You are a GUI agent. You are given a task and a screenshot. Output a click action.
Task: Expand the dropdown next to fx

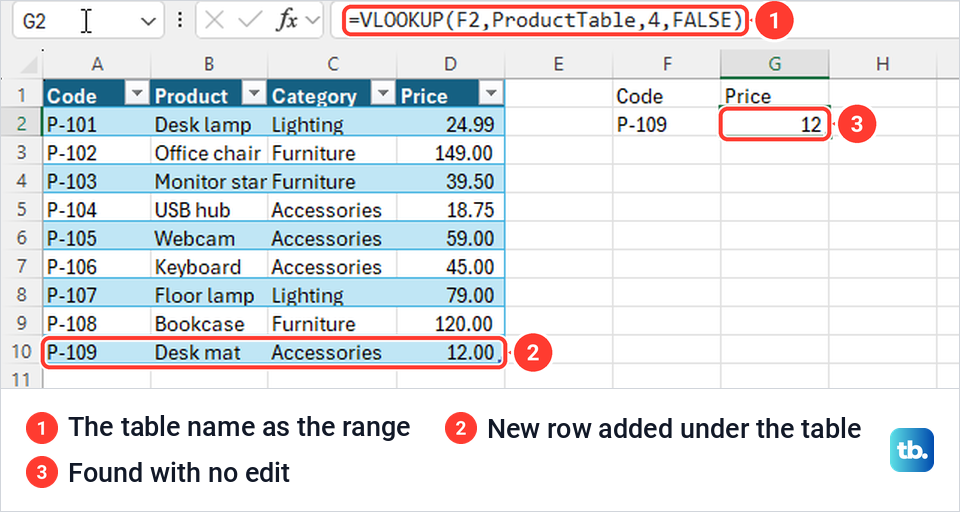tap(312, 21)
